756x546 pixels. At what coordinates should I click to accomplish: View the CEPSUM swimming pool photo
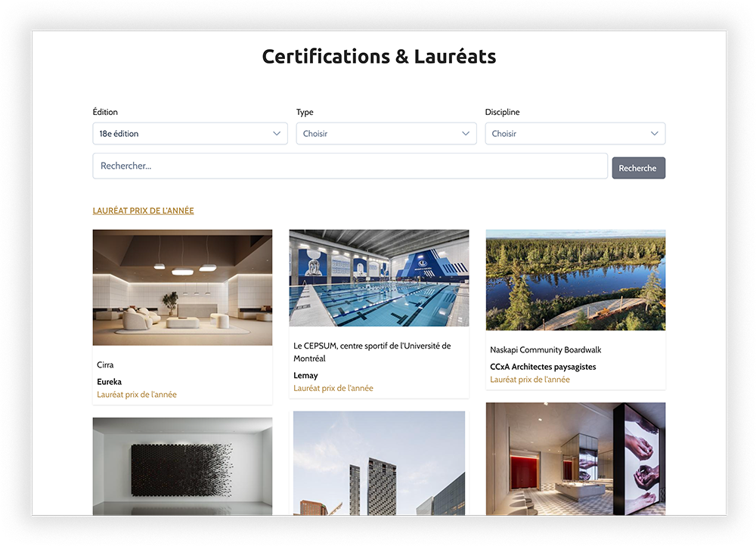click(x=379, y=278)
